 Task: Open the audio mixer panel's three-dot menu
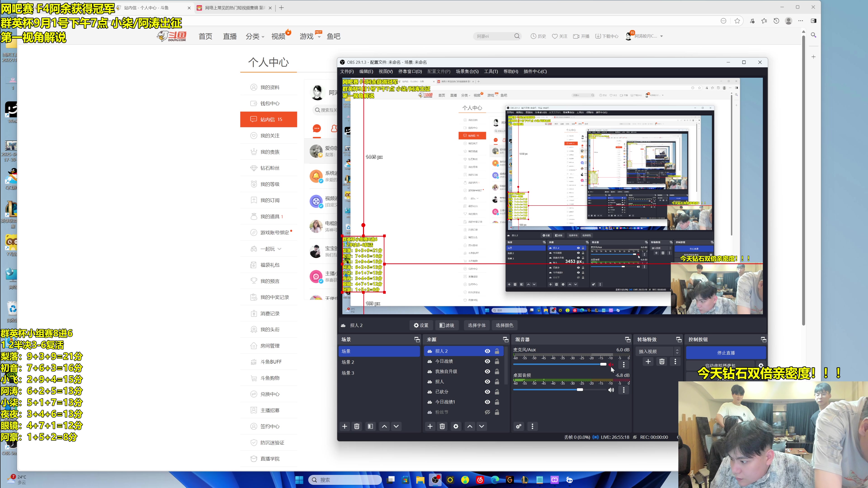click(532, 426)
